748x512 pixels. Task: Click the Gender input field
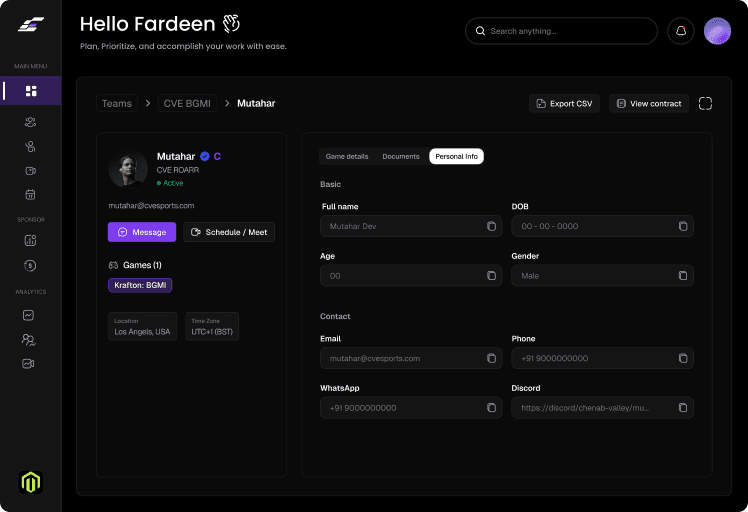pos(603,276)
